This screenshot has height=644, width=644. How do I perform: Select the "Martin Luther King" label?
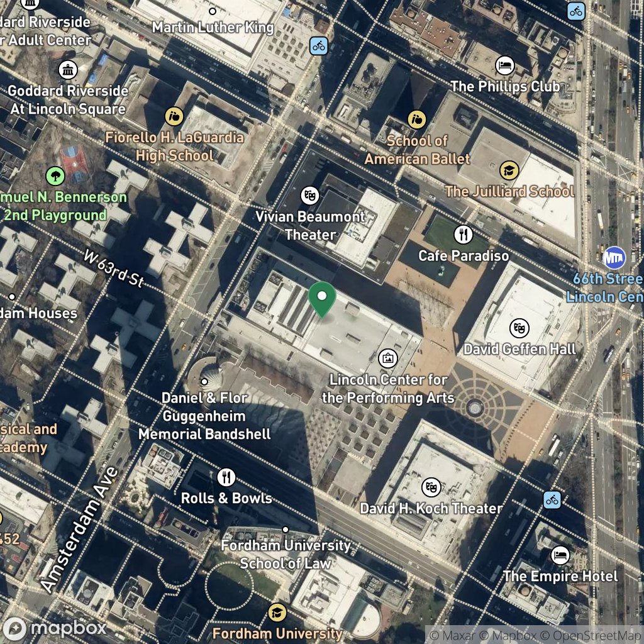coord(213,28)
